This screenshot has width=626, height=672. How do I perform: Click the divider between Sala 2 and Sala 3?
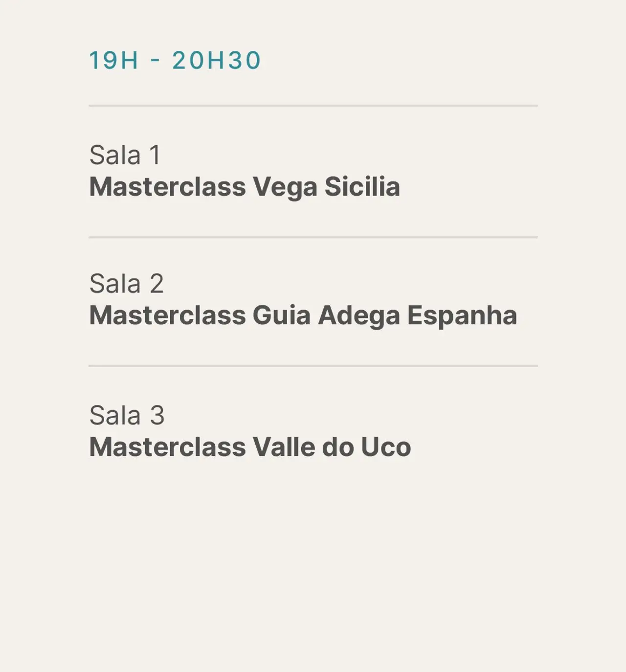point(313,365)
